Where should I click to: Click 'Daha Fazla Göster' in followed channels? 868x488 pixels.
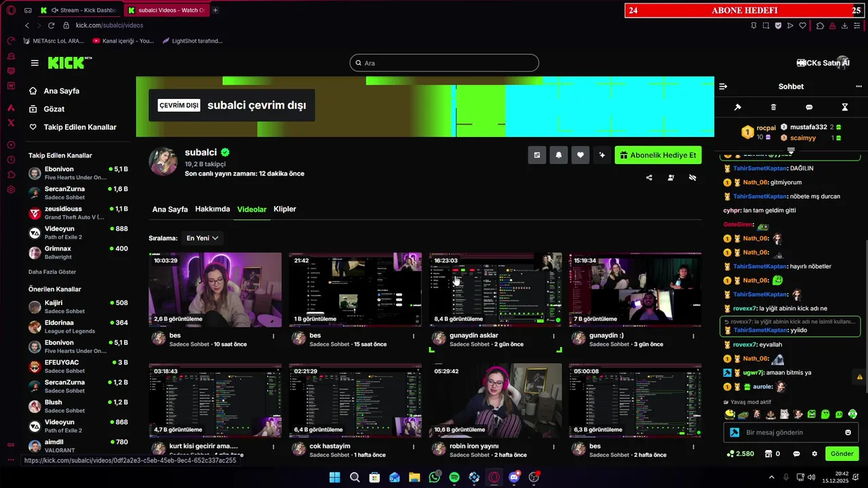[x=52, y=272]
